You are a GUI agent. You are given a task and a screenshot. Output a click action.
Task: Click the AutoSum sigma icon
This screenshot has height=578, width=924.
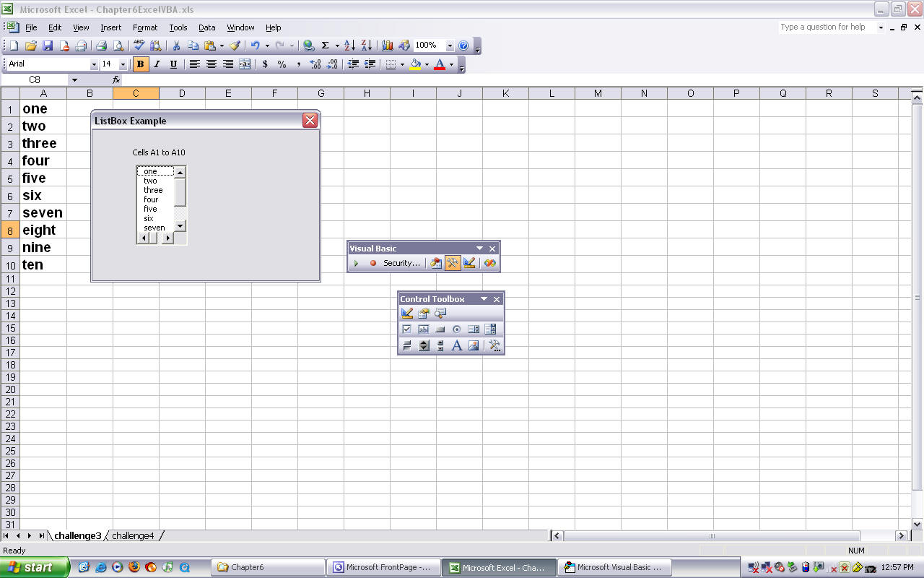(326, 46)
